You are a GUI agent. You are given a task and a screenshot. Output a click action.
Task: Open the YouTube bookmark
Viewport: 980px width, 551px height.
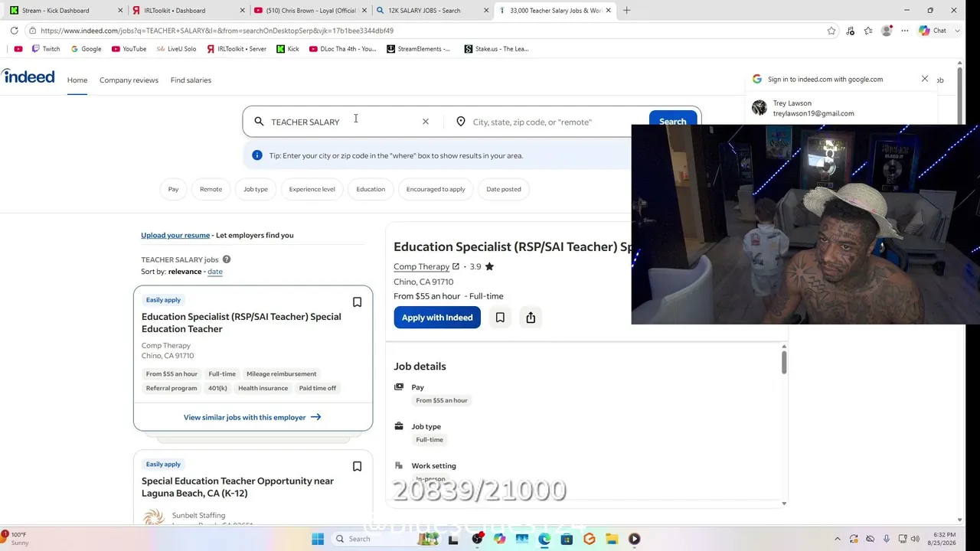click(129, 49)
